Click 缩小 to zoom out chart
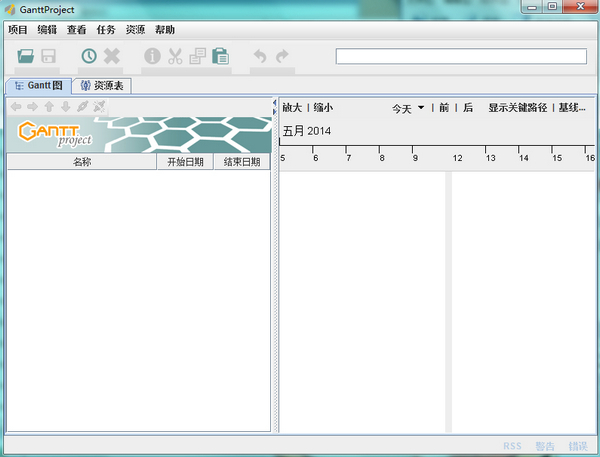The image size is (600, 457). [x=323, y=108]
